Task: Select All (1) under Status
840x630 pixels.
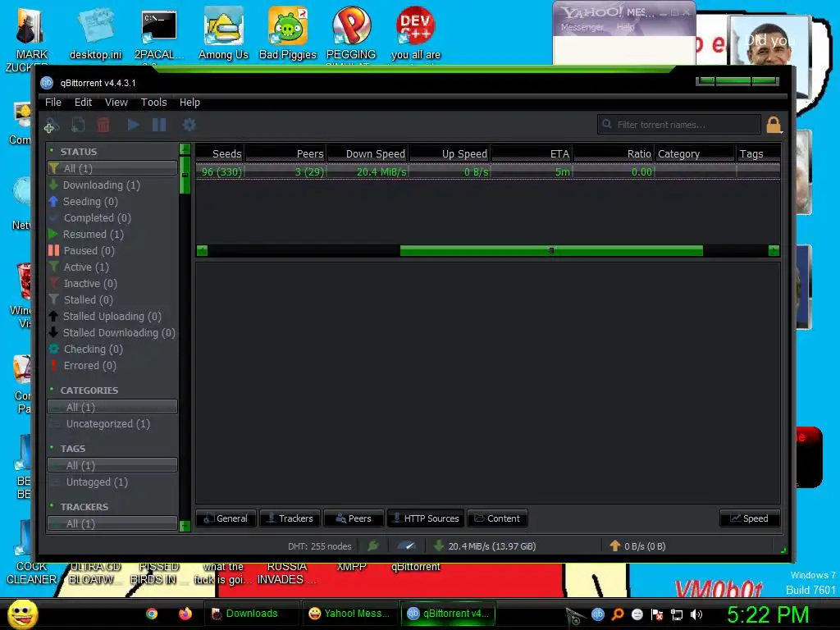Action: click(x=112, y=168)
